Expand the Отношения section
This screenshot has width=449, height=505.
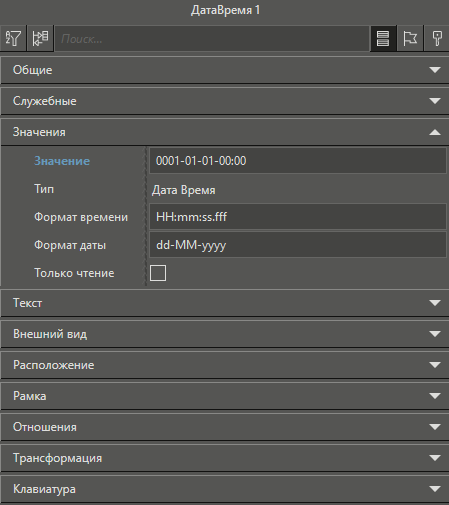point(225,427)
